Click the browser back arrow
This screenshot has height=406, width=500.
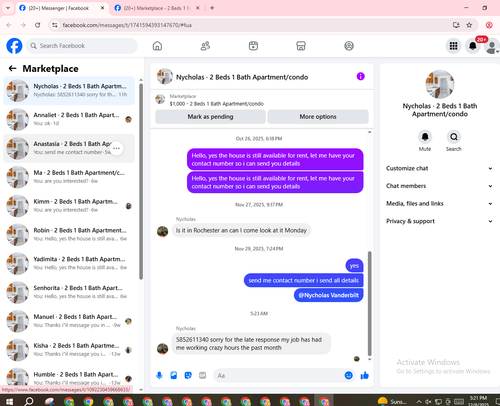click(x=9, y=25)
